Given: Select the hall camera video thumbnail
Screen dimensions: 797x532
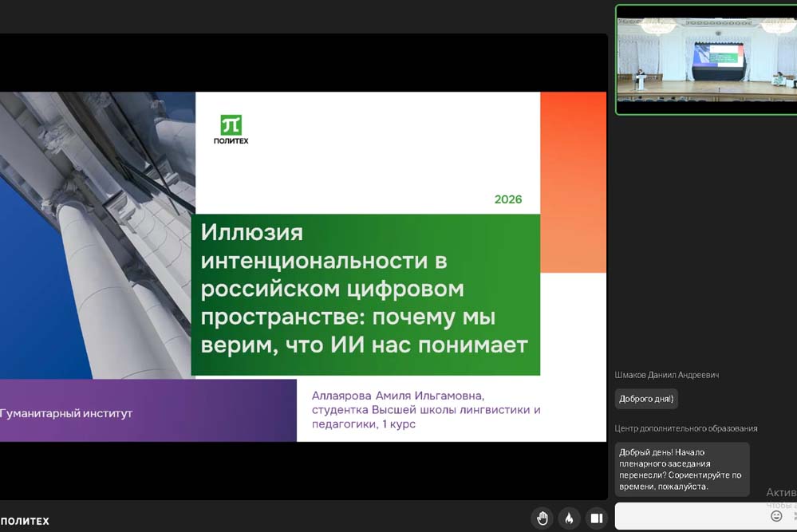Looking at the screenshot, I should click(706, 60).
